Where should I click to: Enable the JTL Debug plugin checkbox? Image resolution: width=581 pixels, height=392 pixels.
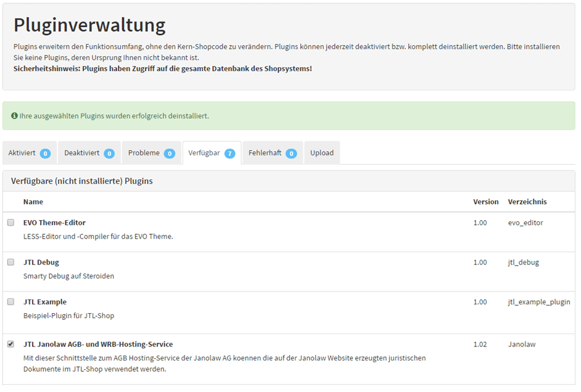pyautogui.click(x=10, y=261)
